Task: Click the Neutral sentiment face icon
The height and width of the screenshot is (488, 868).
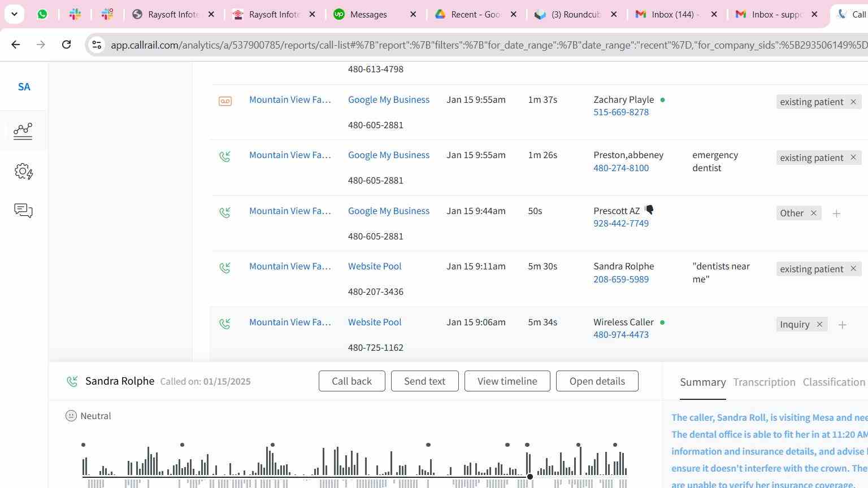Action: [71, 416]
